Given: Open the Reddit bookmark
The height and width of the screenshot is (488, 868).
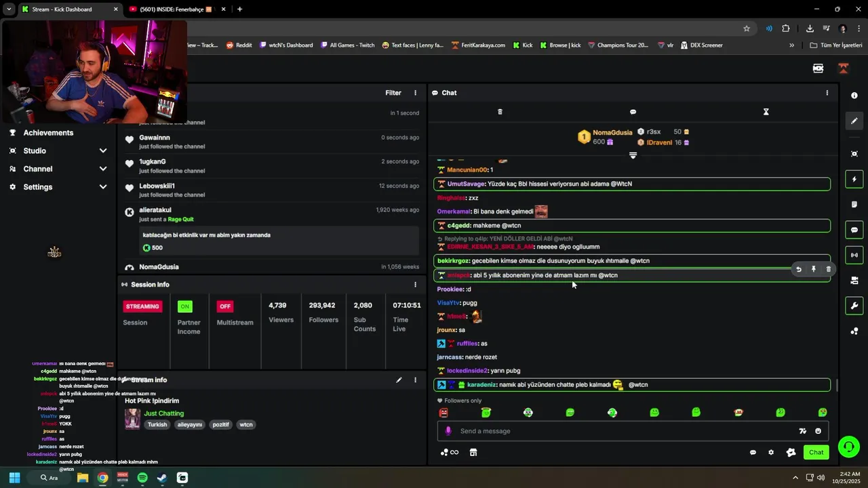Looking at the screenshot, I should (x=239, y=45).
